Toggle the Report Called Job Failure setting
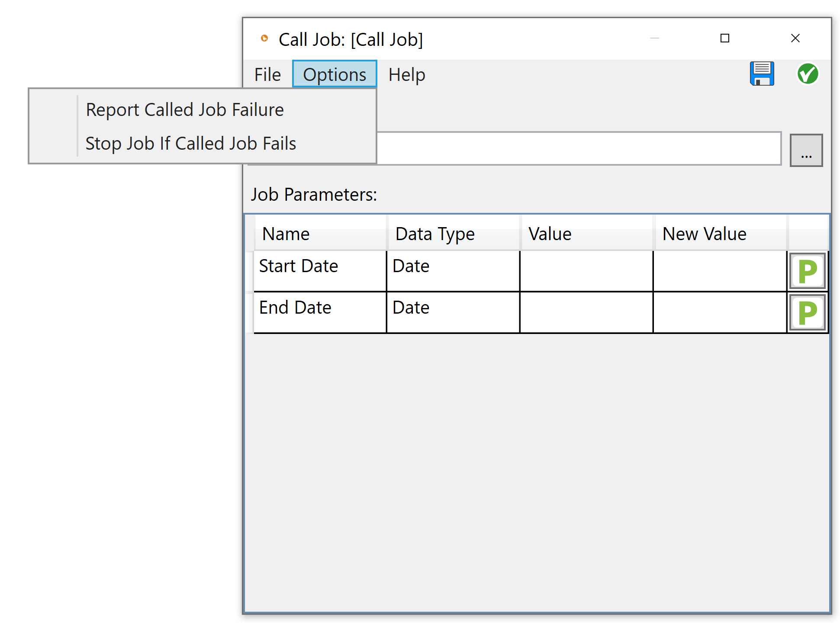 (185, 109)
